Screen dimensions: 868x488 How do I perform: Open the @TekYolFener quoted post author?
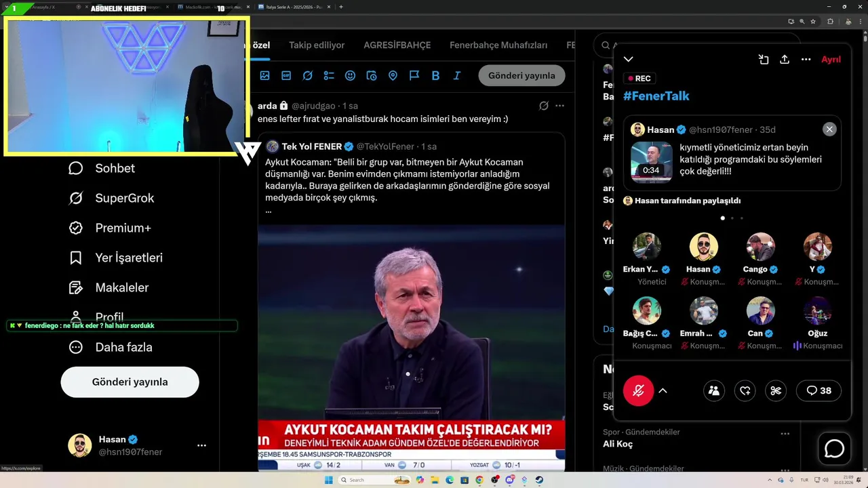385,146
